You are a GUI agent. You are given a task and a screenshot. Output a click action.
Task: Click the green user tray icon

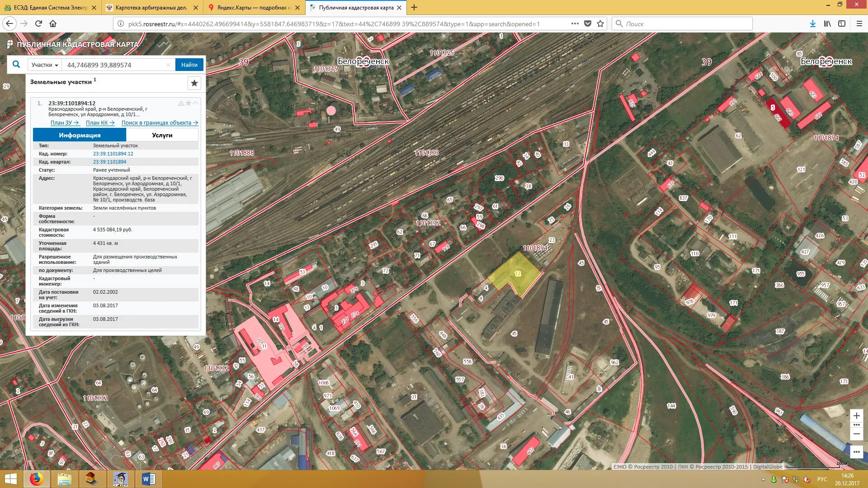tap(774, 479)
